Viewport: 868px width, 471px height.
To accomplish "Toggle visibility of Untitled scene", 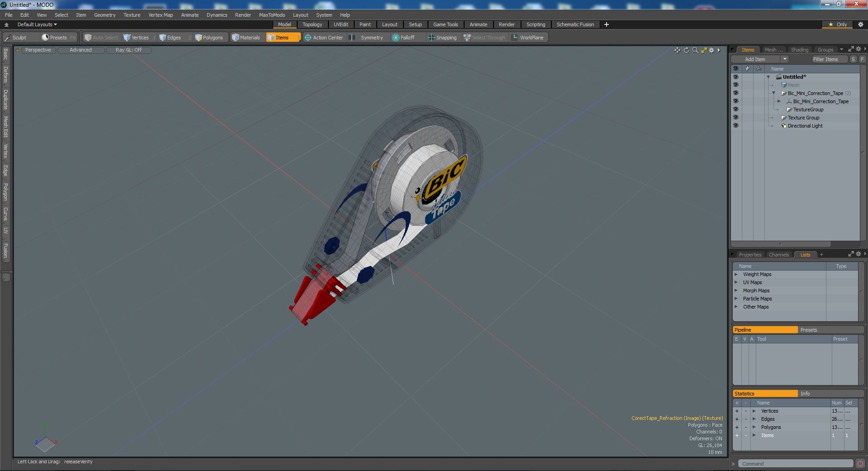I will [735, 77].
